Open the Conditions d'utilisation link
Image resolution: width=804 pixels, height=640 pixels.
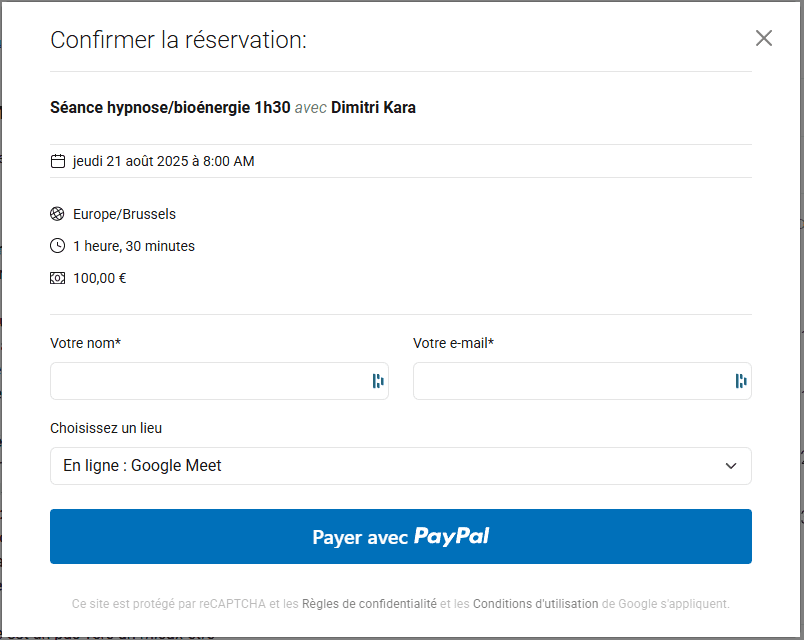pos(535,604)
